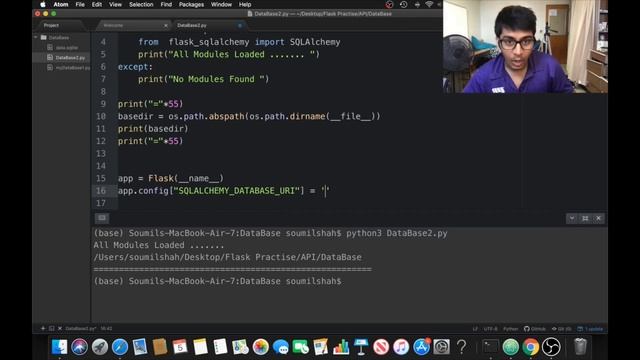Open the data.sqlite file in the tree

coord(67,47)
